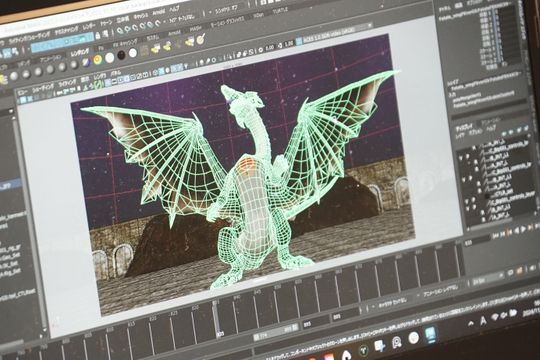The image size is (540, 360).
Task: Open the キャッシュ menu in the menu bar
Action: point(140,17)
